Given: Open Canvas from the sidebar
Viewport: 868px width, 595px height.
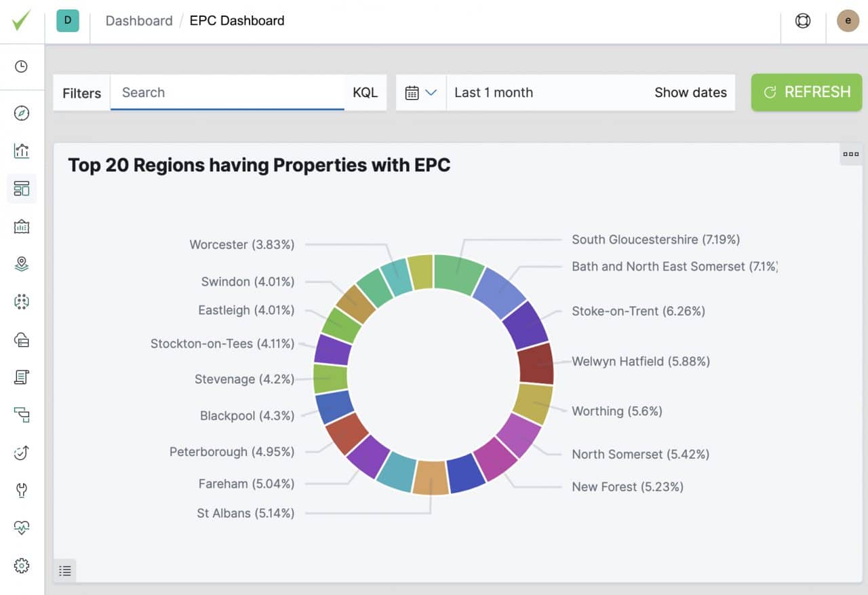Looking at the screenshot, I should (x=20, y=226).
